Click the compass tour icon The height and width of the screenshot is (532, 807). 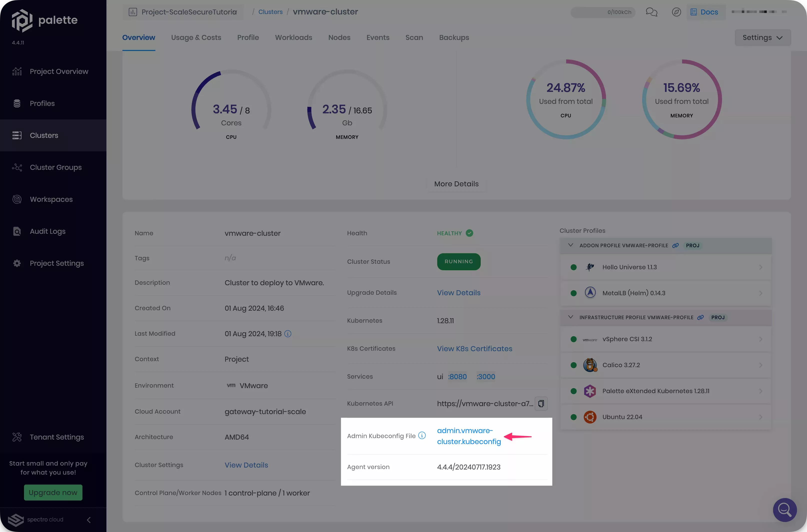(676, 12)
